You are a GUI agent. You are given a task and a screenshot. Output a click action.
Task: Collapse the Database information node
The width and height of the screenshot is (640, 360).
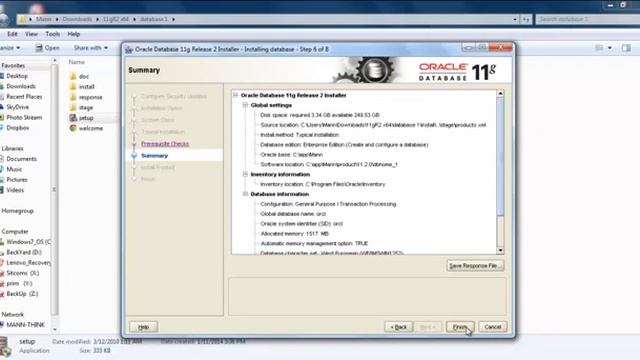(x=245, y=194)
